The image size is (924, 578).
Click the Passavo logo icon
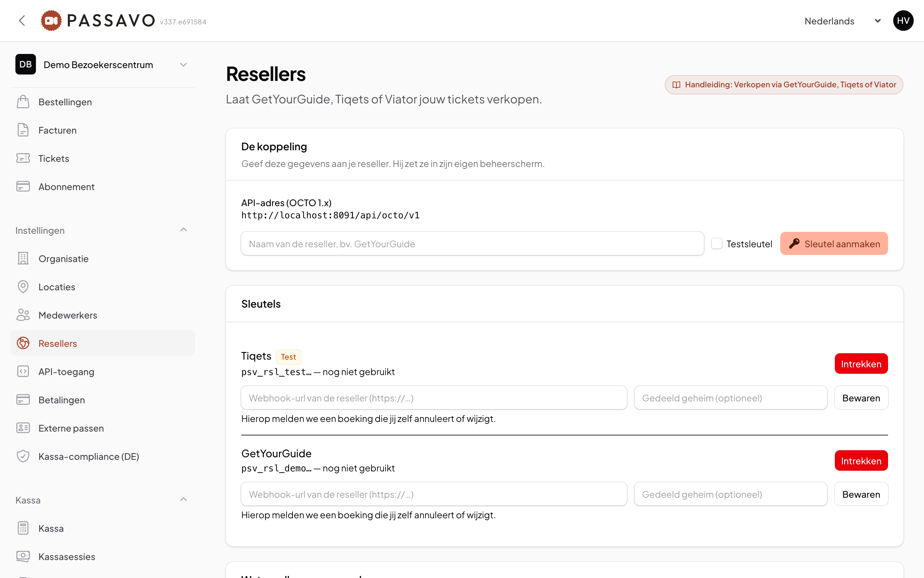click(51, 21)
